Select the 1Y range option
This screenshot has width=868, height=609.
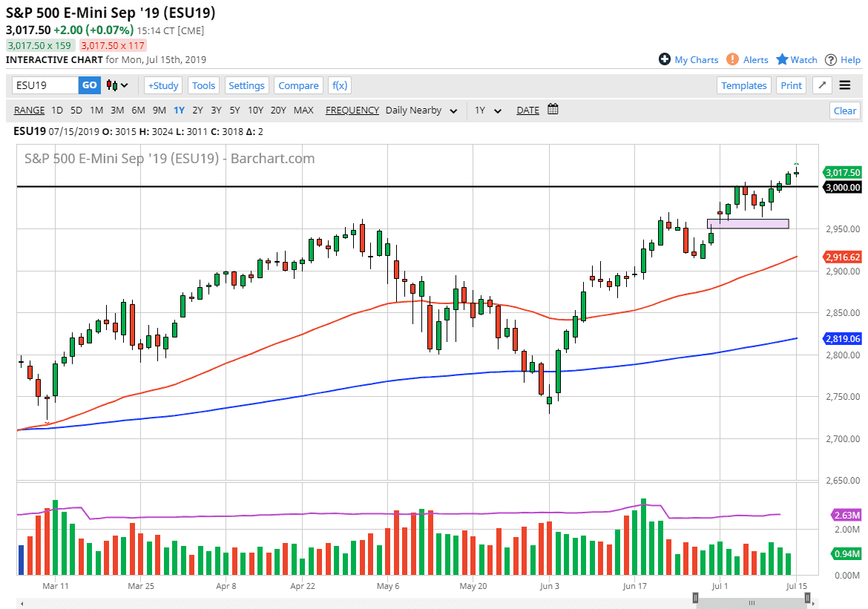179,110
